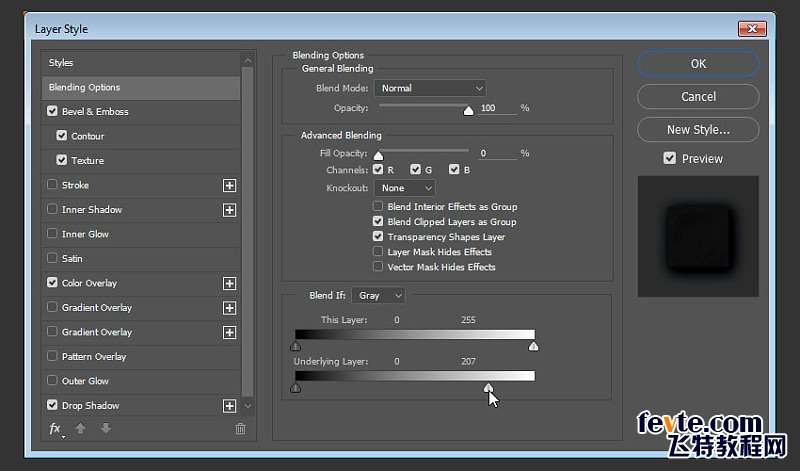800x471 pixels.
Task: Toggle the Preview checkbox
Action: (669, 158)
